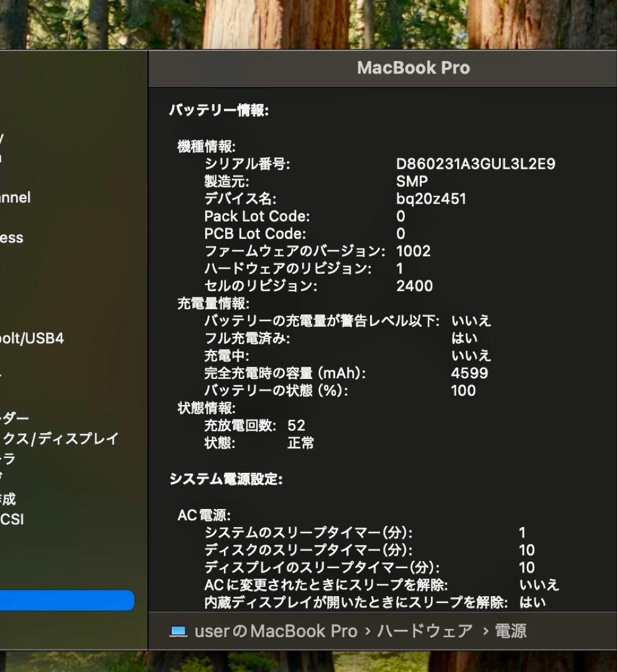Click the 'バッテリー情報:' heading

pos(219,110)
